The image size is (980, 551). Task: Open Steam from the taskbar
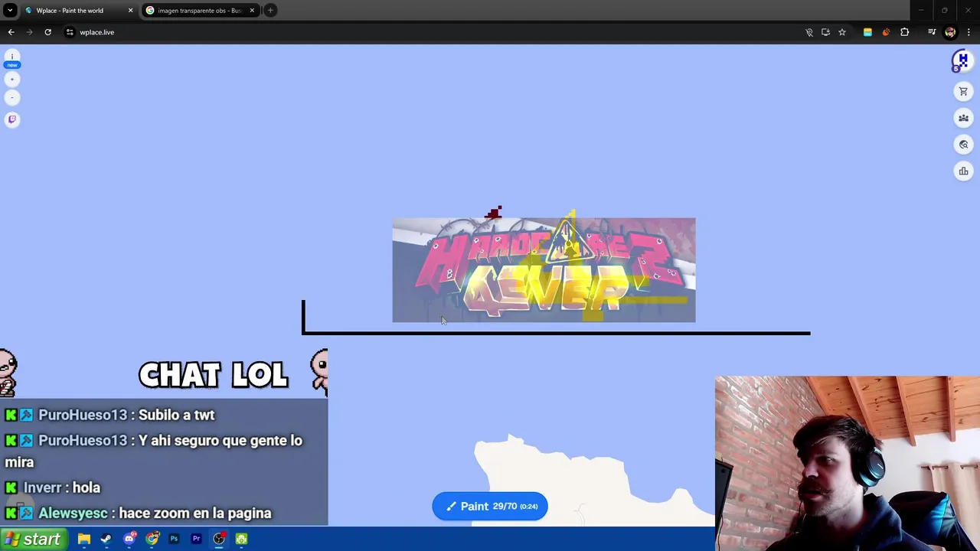click(106, 540)
